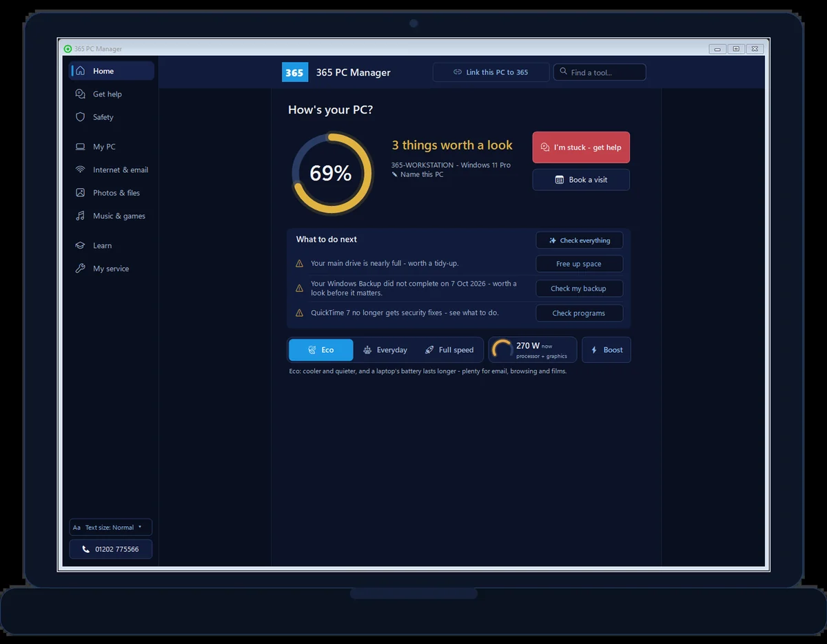This screenshot has height=644, width=827.
Task: Open Music & games in the sidebar
Action: 112,216
